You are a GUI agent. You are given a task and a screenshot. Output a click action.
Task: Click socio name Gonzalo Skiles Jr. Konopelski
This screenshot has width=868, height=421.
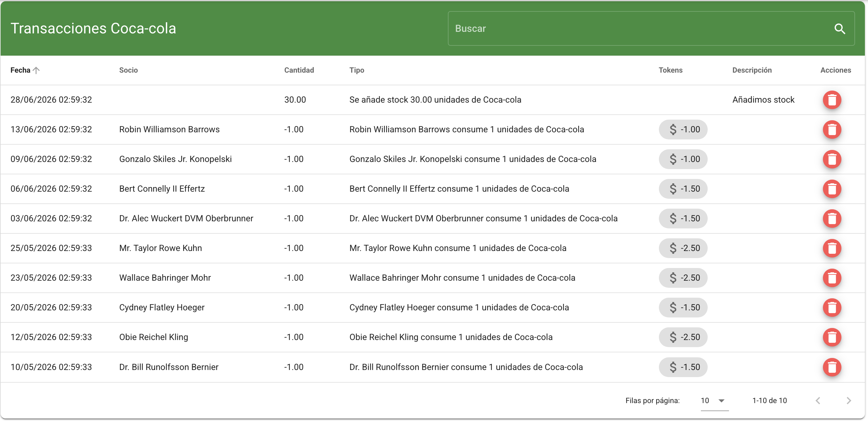coord(175,159)
